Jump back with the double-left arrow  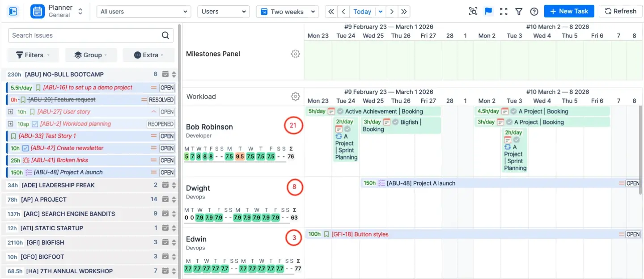331,12
